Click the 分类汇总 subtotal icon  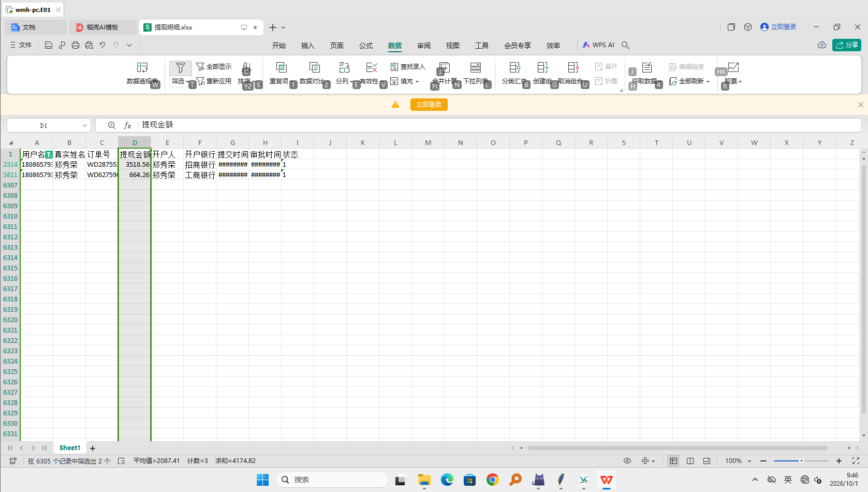(x=514, y=73)
